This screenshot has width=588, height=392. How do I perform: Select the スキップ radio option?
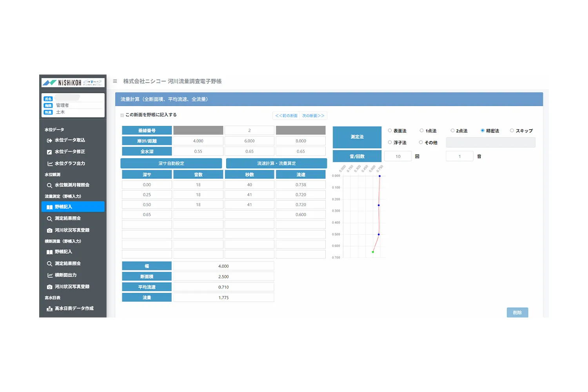click(512, 131)
